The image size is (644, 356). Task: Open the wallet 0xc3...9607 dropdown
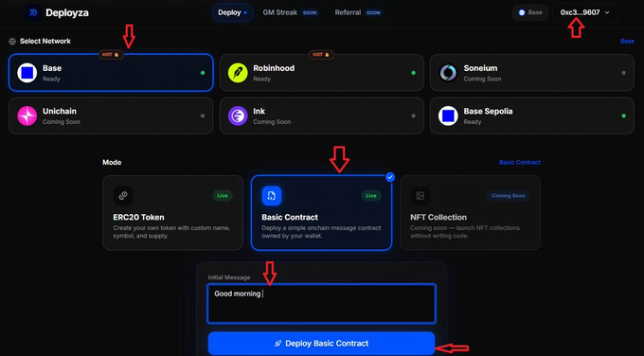pyautogui.click(x=585, y=12)
